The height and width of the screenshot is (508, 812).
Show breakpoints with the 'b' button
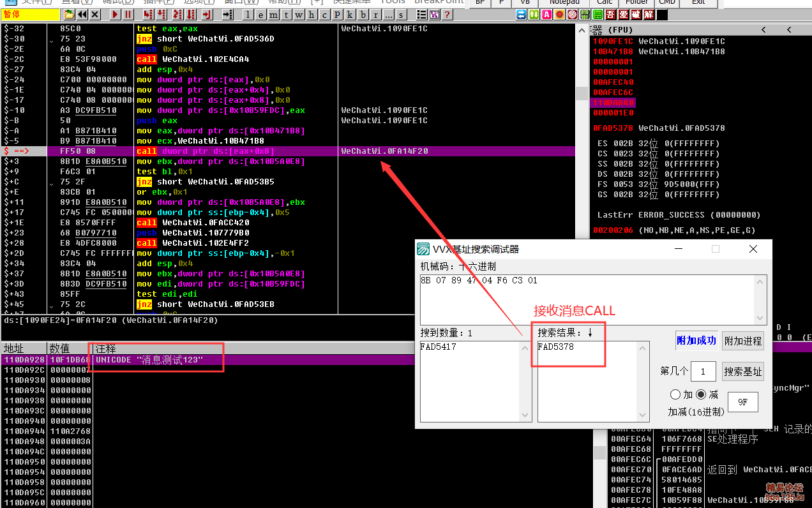coord(363,14)
